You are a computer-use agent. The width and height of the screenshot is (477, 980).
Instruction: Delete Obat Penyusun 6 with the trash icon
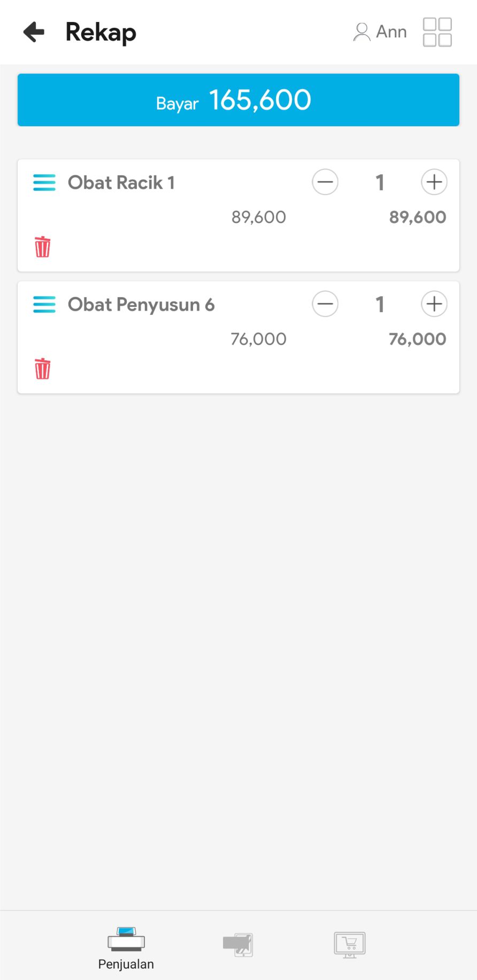43,369
